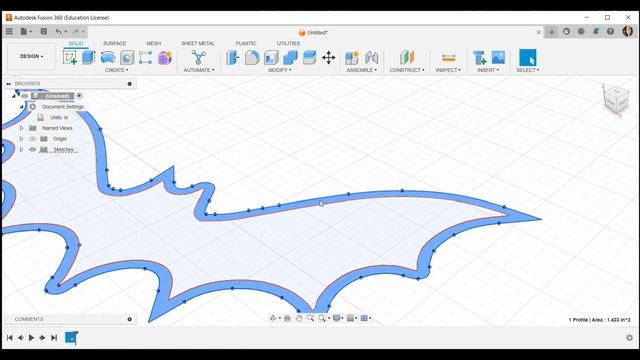Screen dimensions: 640x360
Task: Select the Construct offset plane tool
Action: coord(407,58)
